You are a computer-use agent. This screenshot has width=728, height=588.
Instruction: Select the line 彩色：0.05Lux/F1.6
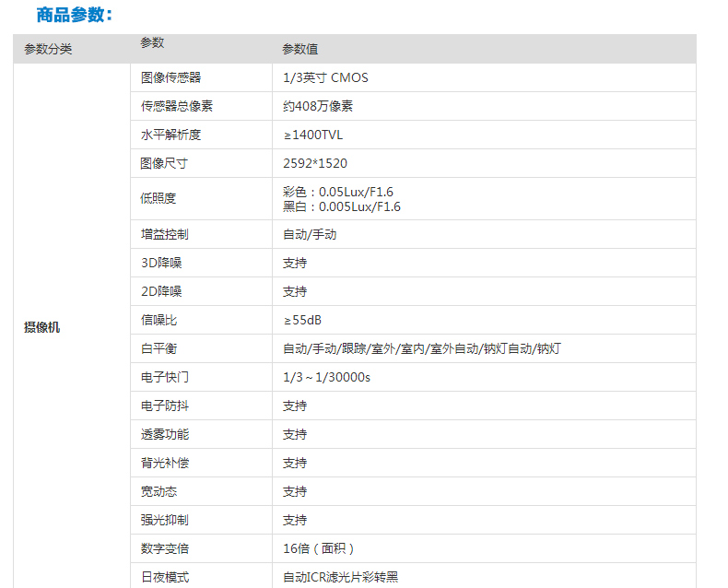coord(337,192)
